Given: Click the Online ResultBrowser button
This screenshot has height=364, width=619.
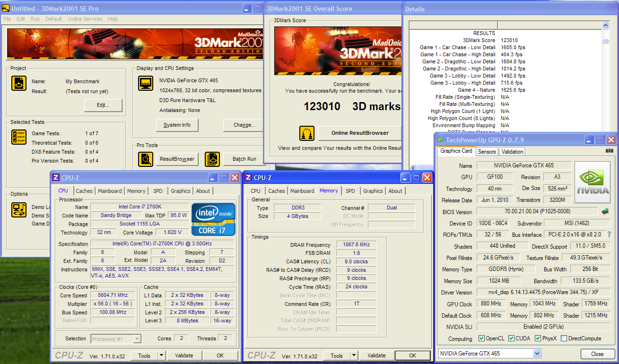Looking at the screenshot, I should (x=360, y=133).
